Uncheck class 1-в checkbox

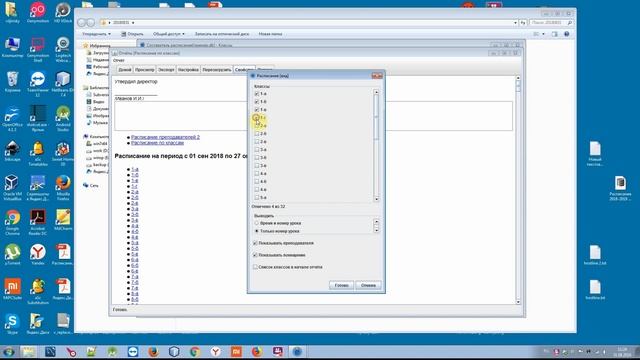tap(256, 110)
